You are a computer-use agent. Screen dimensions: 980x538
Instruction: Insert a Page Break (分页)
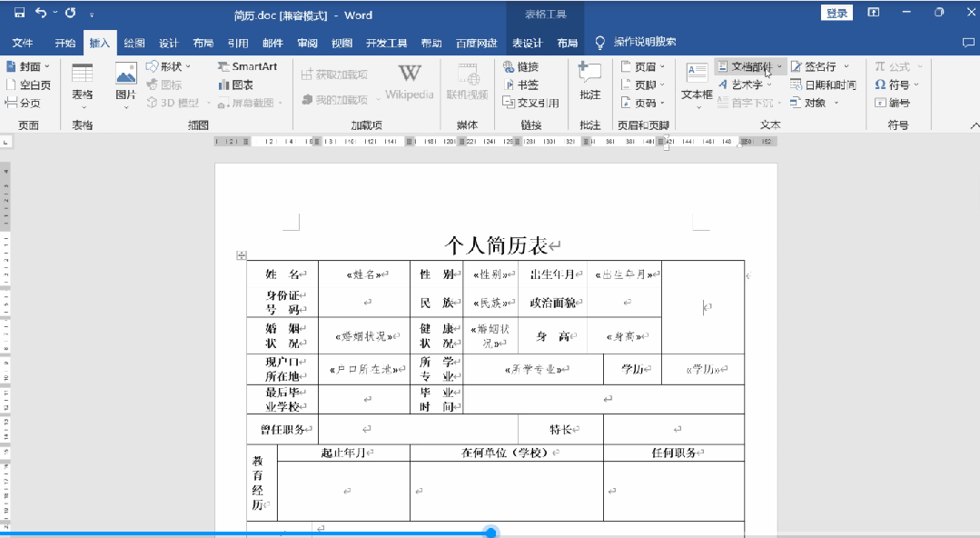tap(23, 103)
